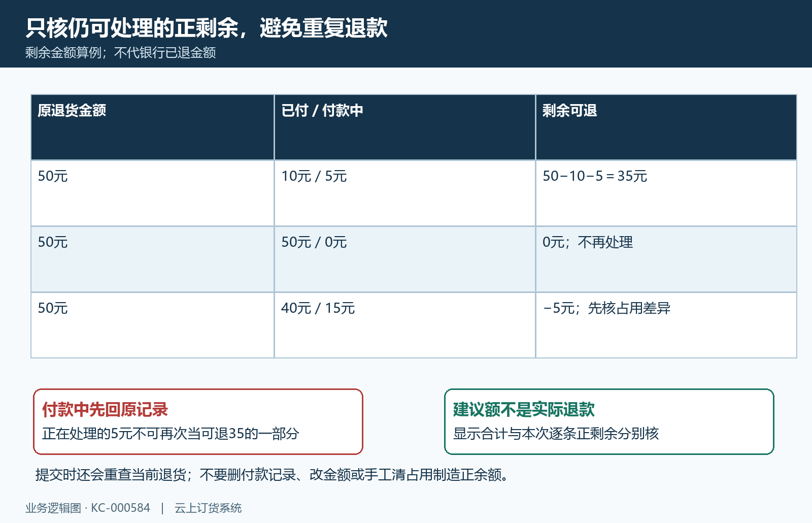Select the 50元 cell in the 40元 / 15元 row
This screenshot has height=523, width=812.
click(152, 325)
